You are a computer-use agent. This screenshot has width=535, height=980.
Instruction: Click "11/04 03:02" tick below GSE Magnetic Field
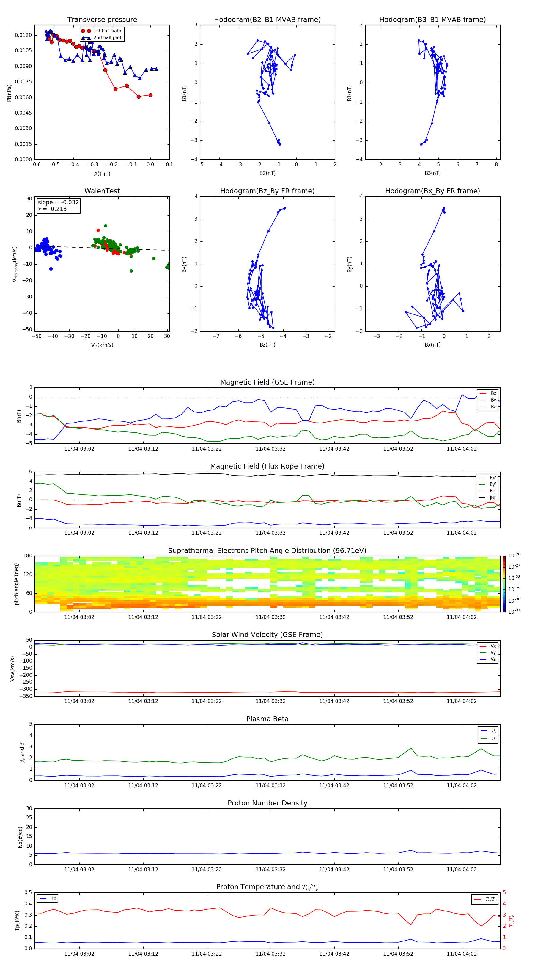pyautogui.click(x=79, y=449)
